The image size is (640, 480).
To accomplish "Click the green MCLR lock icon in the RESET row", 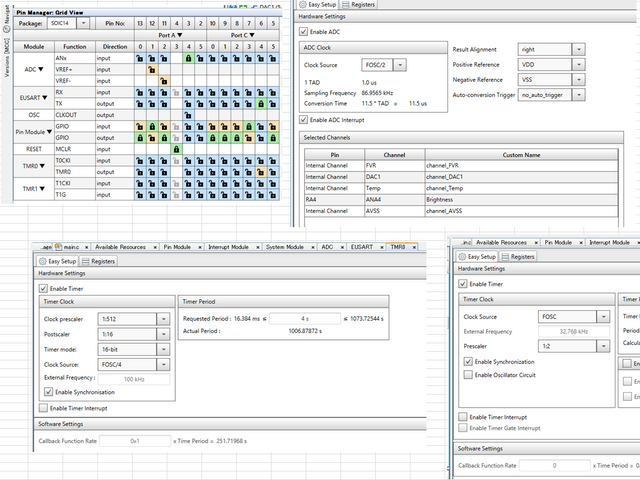I will 176,149.
